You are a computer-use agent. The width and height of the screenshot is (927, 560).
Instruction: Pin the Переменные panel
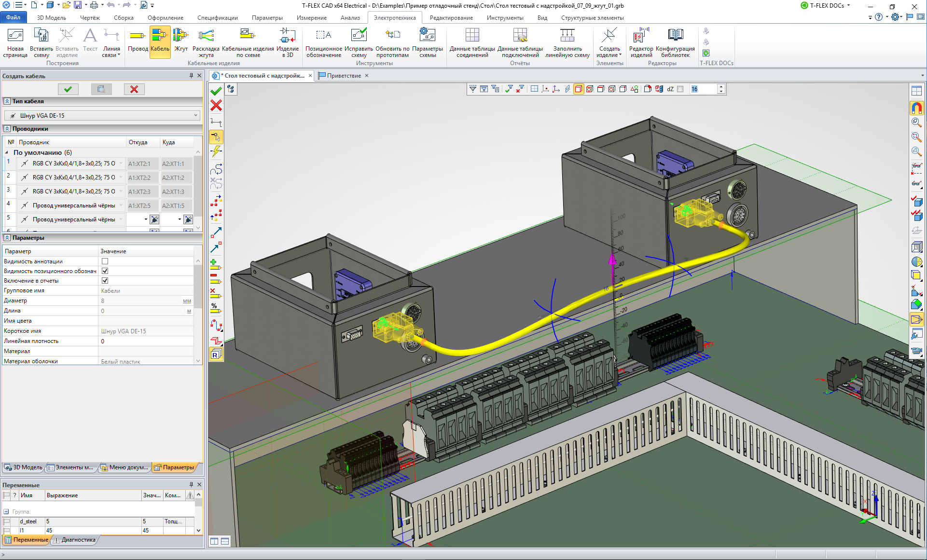191,485
